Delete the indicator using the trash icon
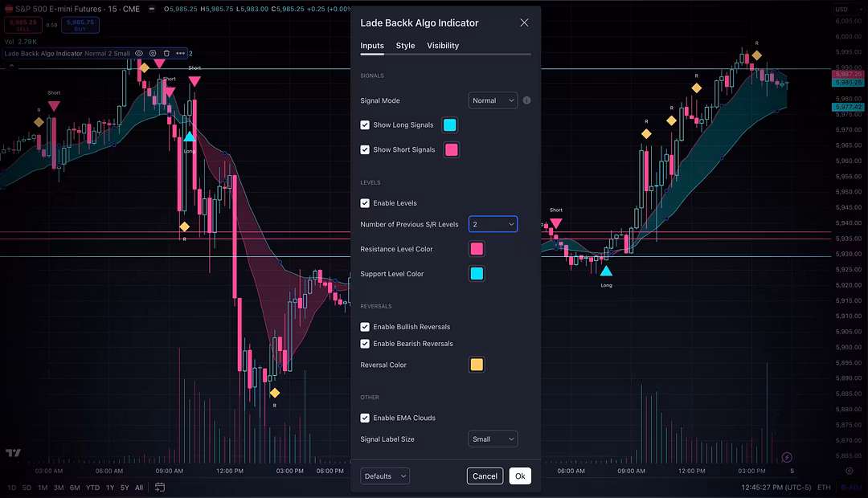868x498 pixels. pos(166,54)
